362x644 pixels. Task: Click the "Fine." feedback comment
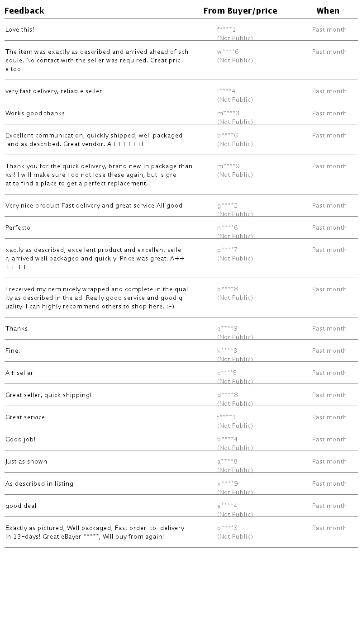[x=13, y=351]
